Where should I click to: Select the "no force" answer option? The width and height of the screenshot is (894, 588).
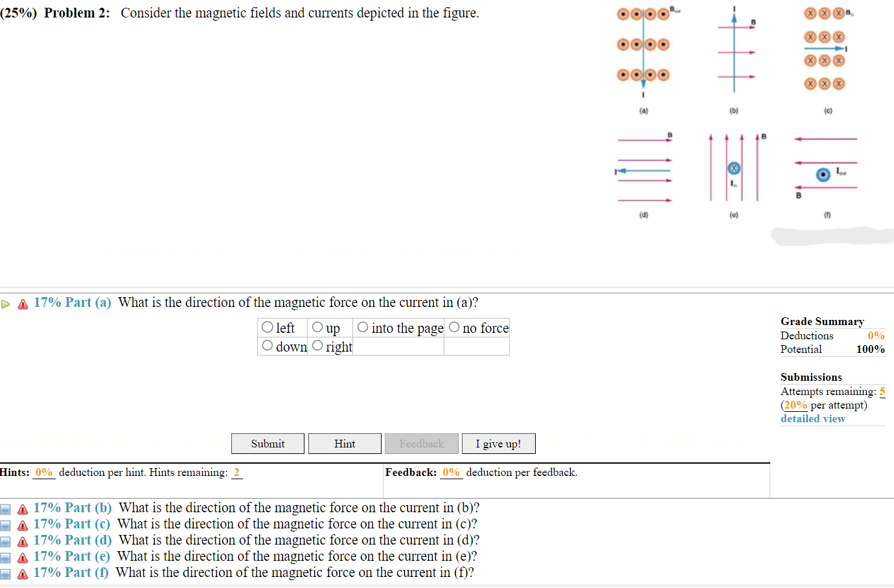click(x=453, y=327)
